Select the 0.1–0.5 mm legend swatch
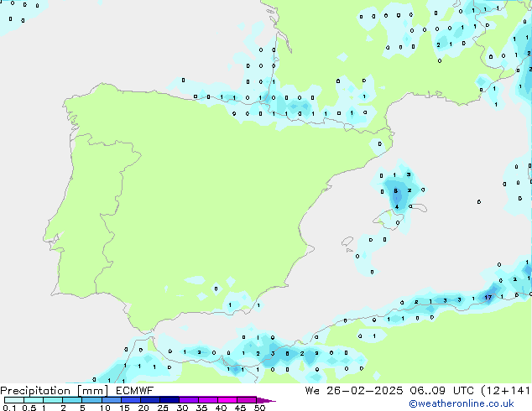Image resolution: width=532 pixels, height=411 pixels. tap(14, 400)
